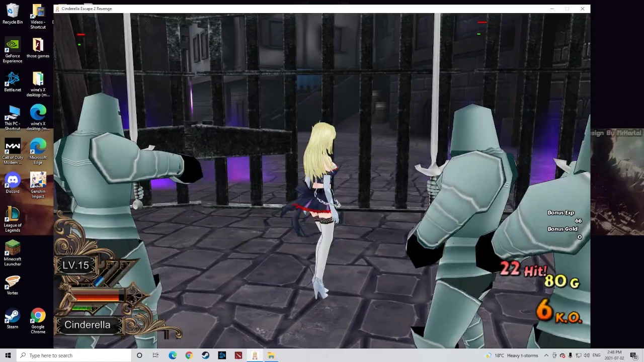Select the dark blue taskbar icon beside Steam
644x362 pixels.
(x=222, y=355)
